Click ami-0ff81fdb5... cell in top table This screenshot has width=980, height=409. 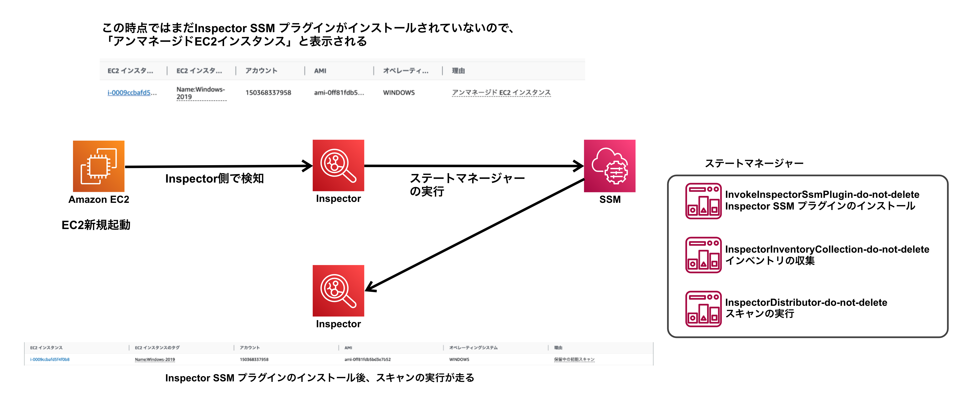point(339,92)
